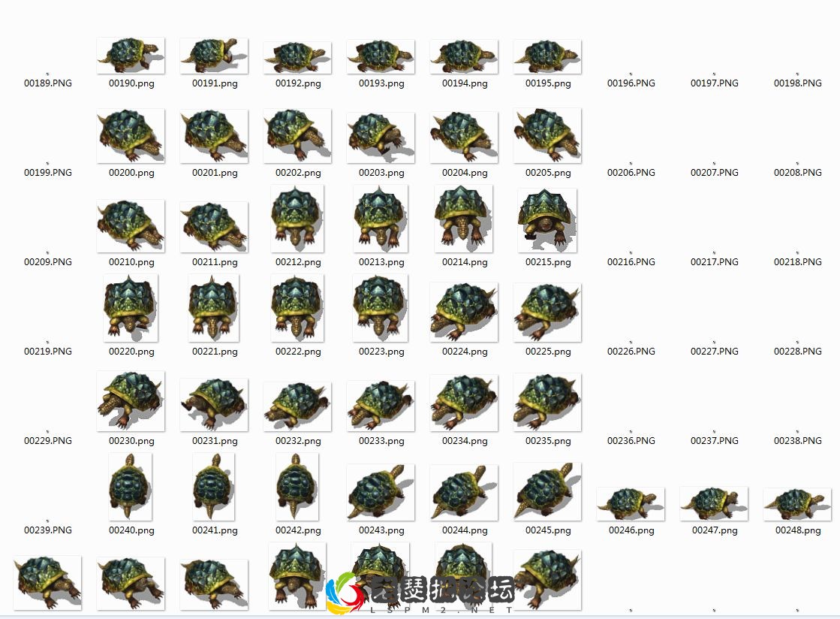This screenshot has width=840, height=619.
Task: Click the 00238.PNG file name
Action: pos(798,440)
